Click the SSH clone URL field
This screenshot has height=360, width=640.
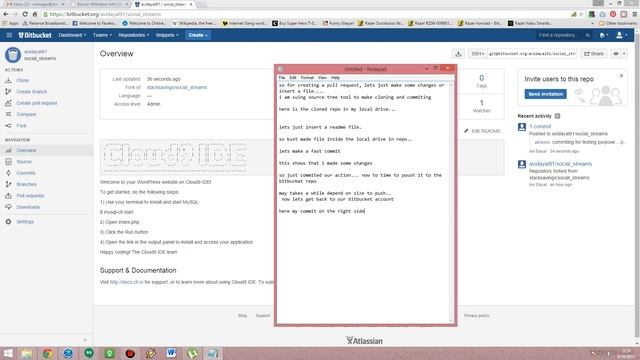(x=532, y=53)
